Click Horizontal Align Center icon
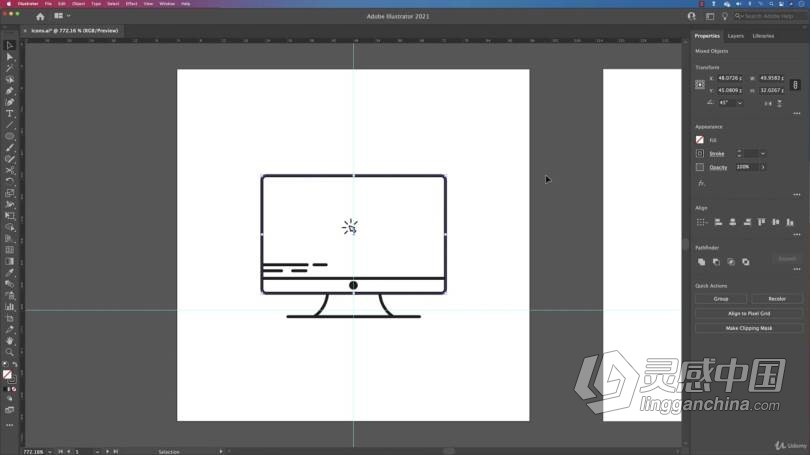Screen dimensions: 810x455 pos(733,222)
